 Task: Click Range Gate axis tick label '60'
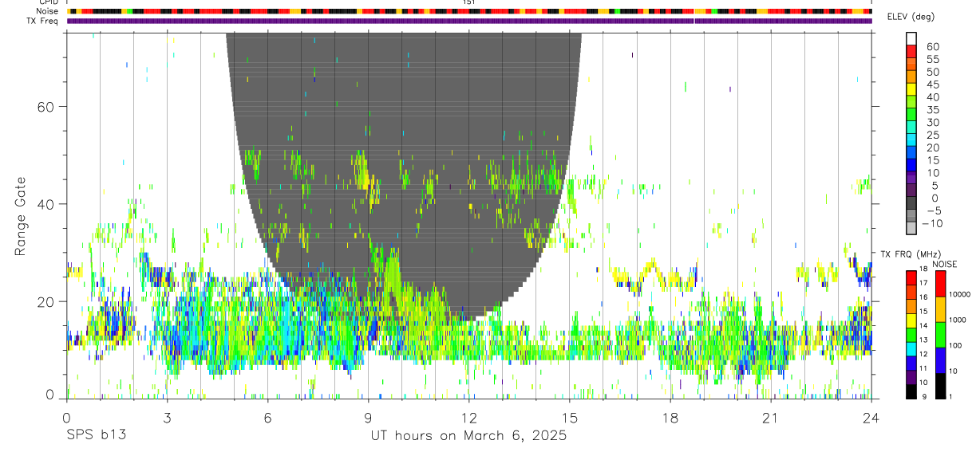click(45, 107)
